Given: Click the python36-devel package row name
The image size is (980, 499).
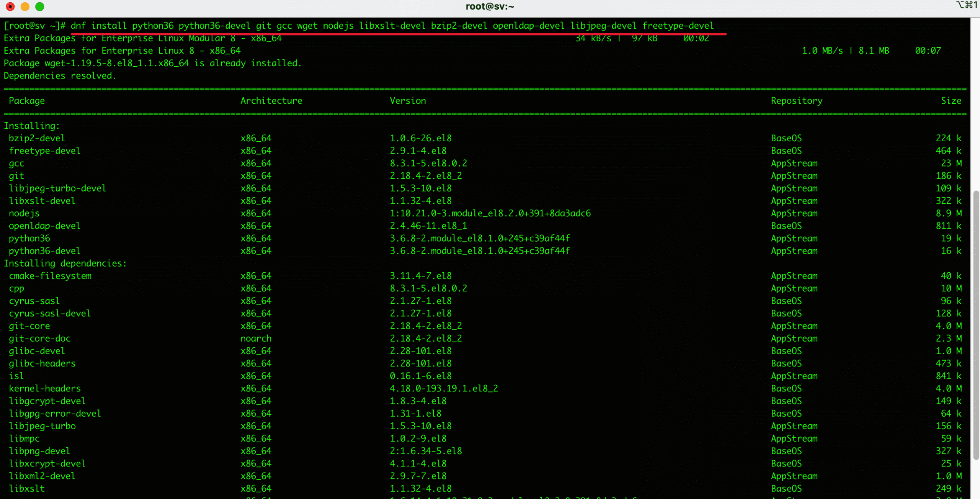Looking at the screenshot, I should pyautogui.click(x=44, y=251).
